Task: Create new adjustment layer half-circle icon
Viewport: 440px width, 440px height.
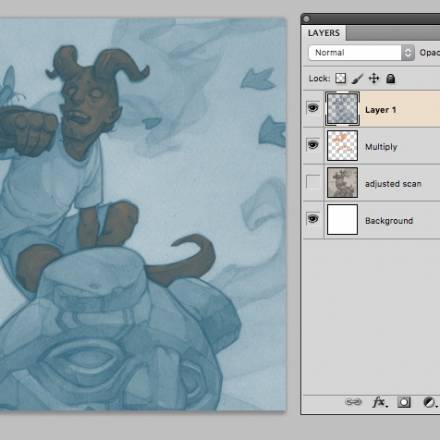Action: (x=429, y=402)
